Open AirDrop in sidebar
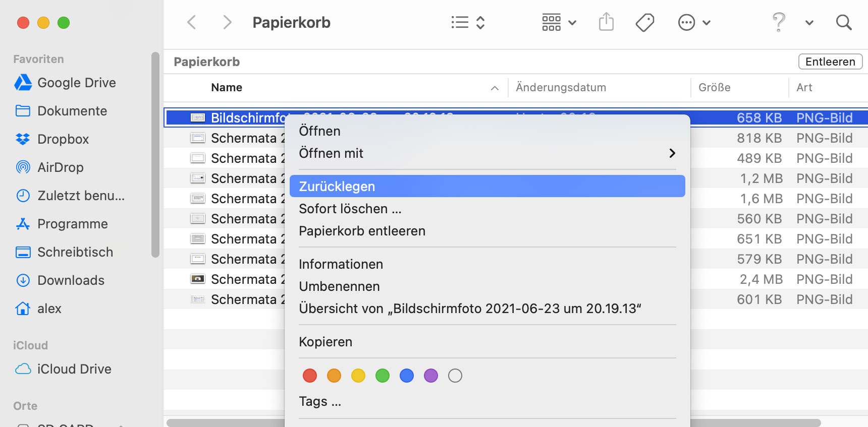This screenshot has height=427, width=868. click(x=49, y=167)
